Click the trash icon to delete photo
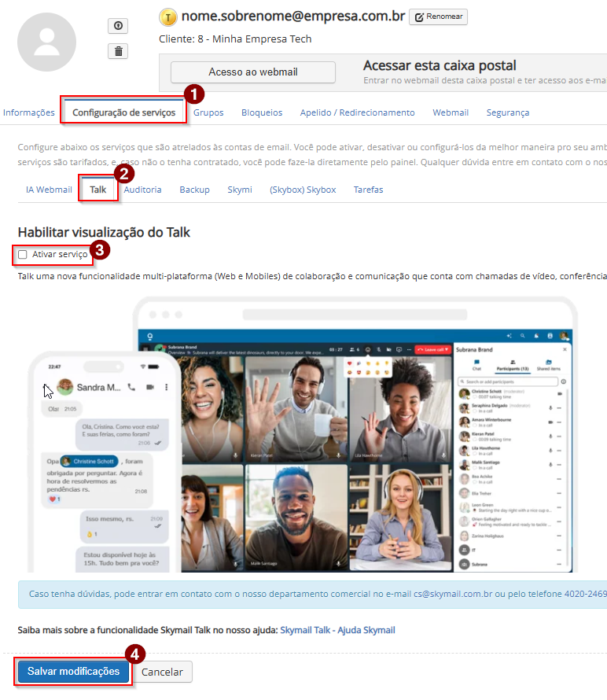The height and width of the screenshot is (700, 607). 118,51
